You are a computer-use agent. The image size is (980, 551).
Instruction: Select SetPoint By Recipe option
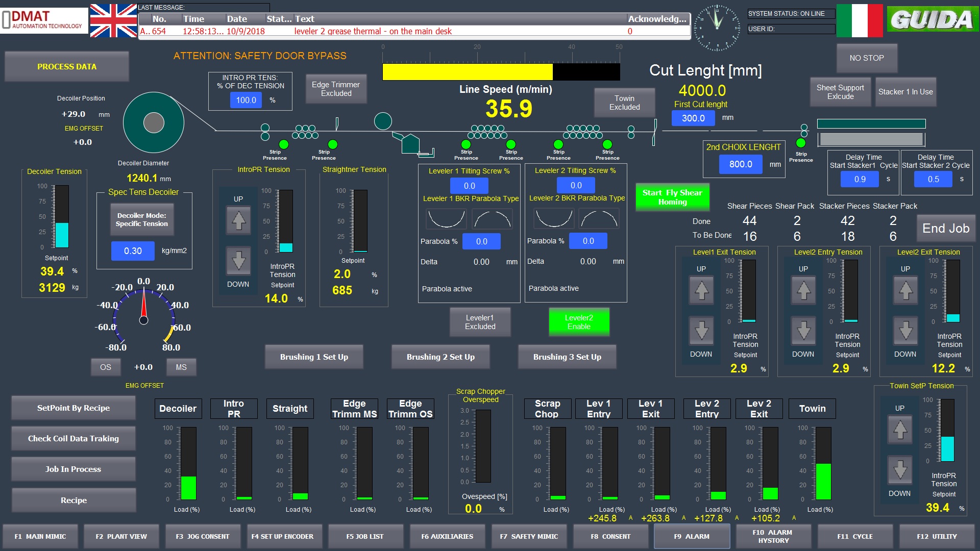[75, 408]
